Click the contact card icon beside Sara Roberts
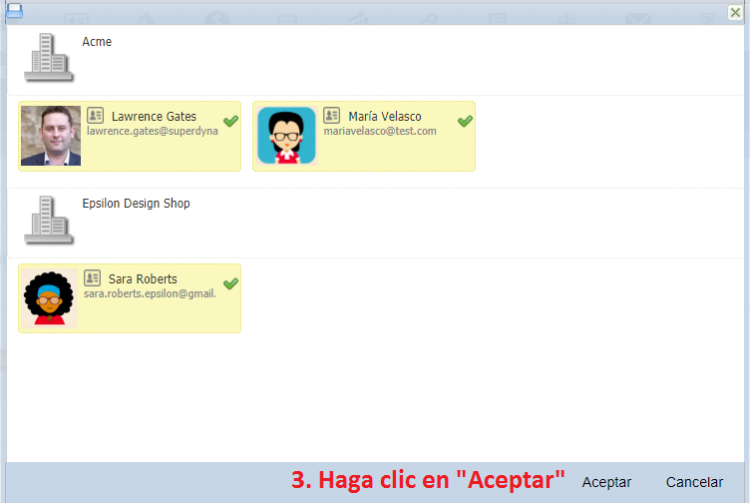750x503 pixels. pos(92,278)
